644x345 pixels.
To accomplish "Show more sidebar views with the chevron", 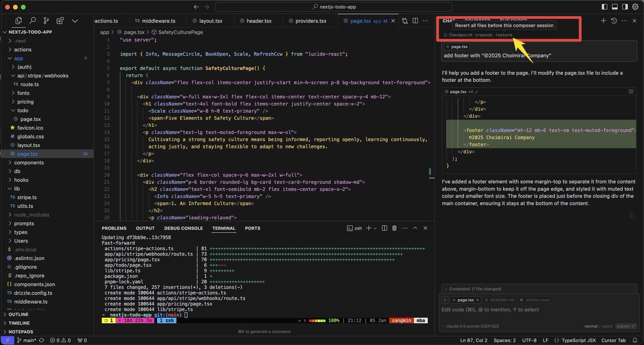I will click(75, 20).
